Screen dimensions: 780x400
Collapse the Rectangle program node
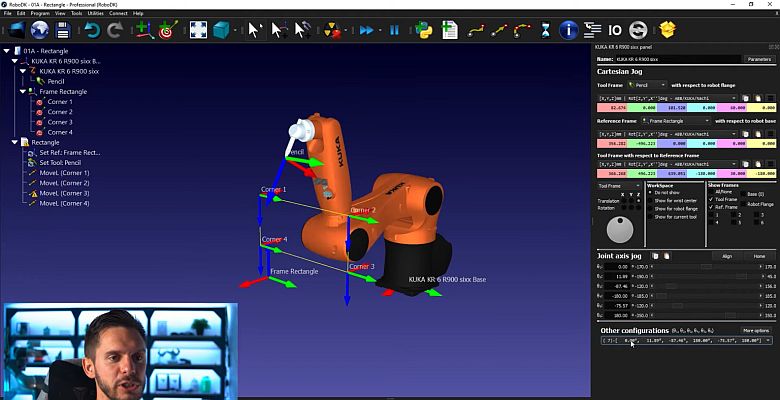pos(14,143)
